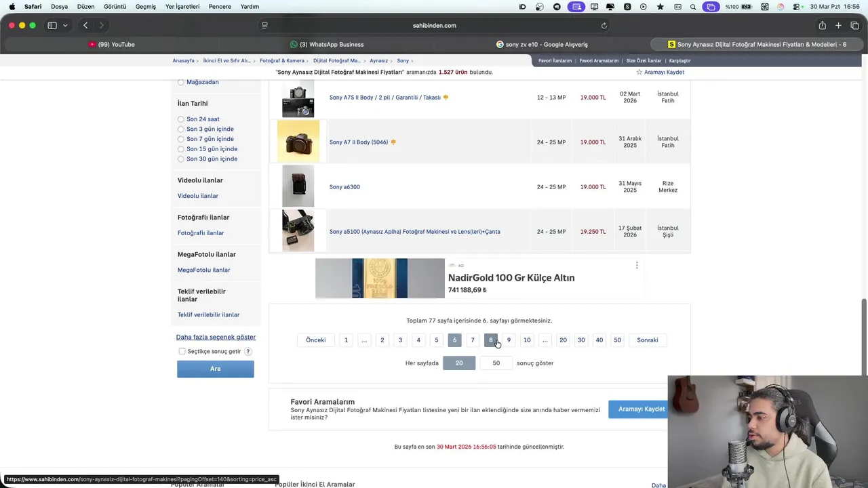
Task: Click the star icon in the menu bar
Action: 660,7
